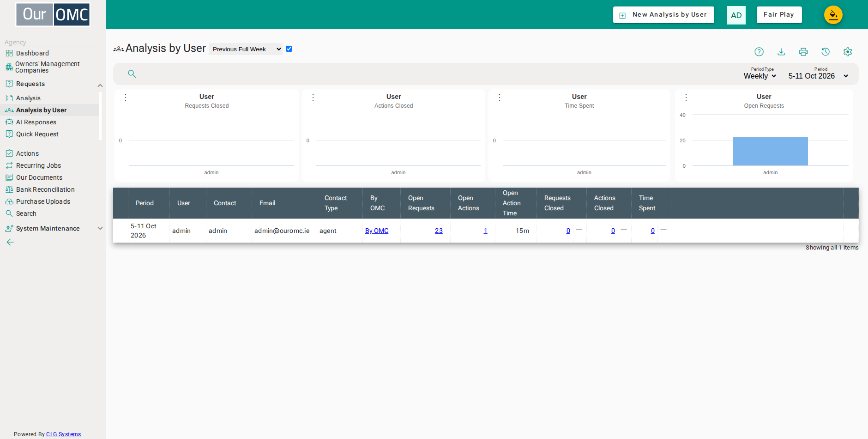Viewport: 868px width, 439px height.
Task: Open Owners' Management Companies
Action: [48, 67]
